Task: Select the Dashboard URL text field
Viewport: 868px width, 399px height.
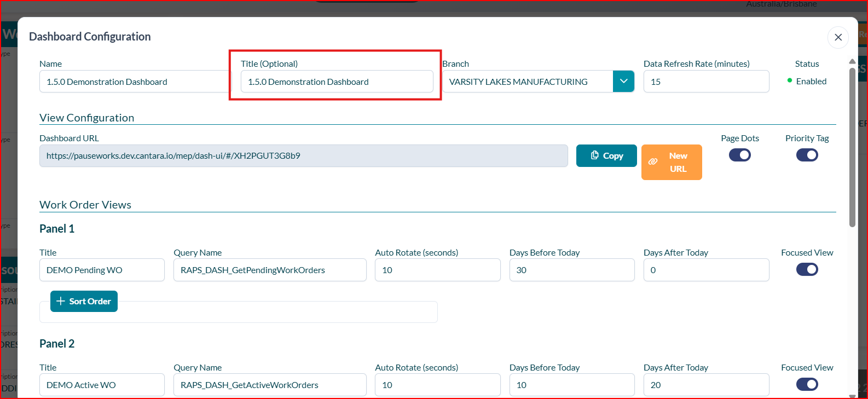Action: [x=303, y=156]
